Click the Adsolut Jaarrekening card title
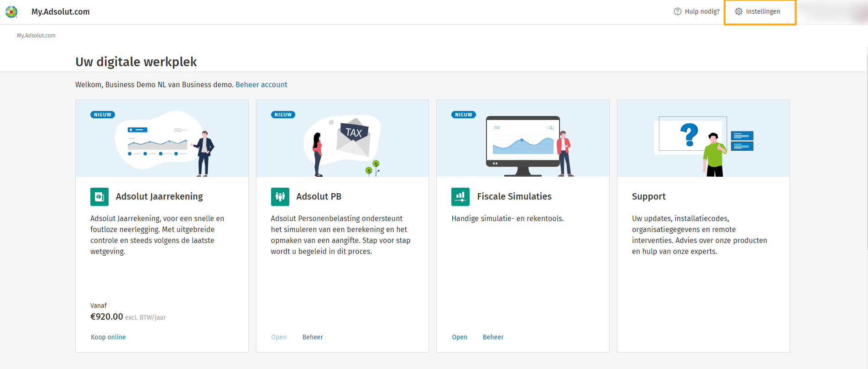Image resolution: width=868 pixels, height=369 pixels. pyautogui.click(x=159, y=196)
